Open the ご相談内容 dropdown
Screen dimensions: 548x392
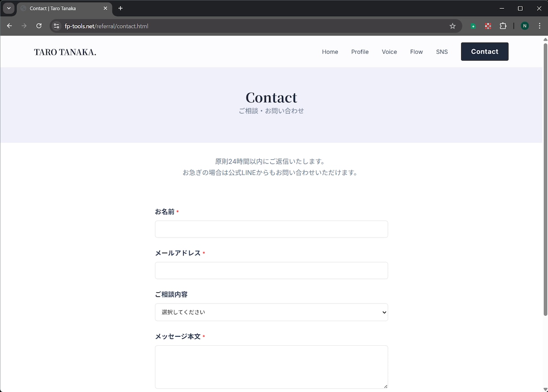coord(271,312)
